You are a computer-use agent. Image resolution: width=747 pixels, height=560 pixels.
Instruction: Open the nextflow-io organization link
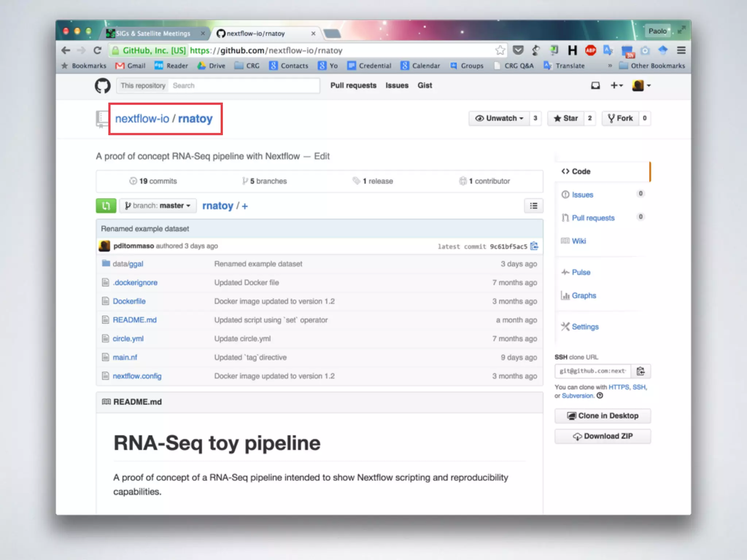142,118
